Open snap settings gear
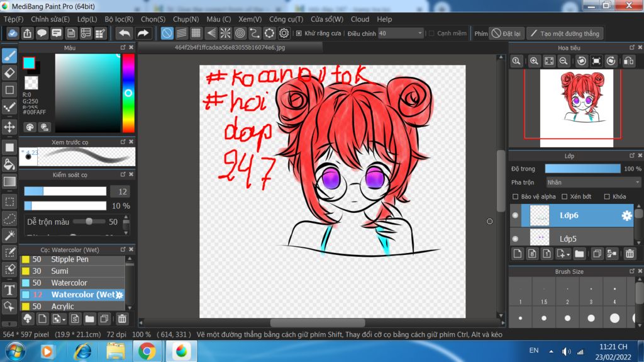Screen dimensions: 644x362 [x=284, y=33]
